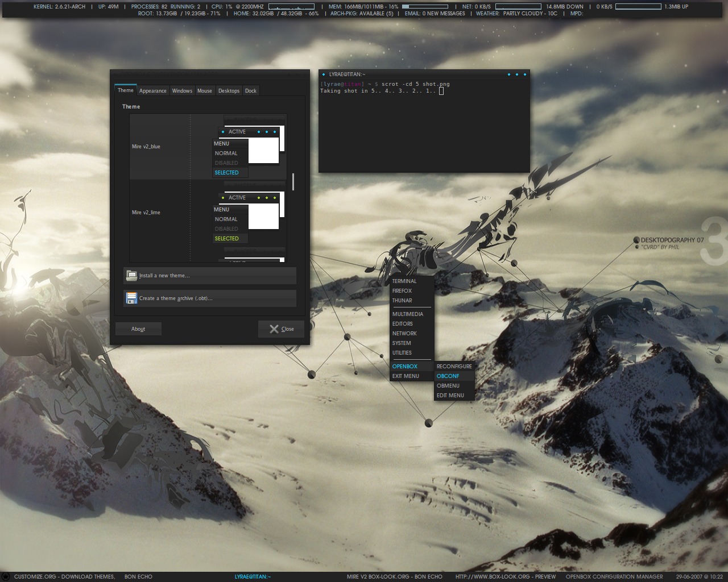Click the Arch-pkg: Available (5) text
Viewport: 728px width, 582px height.
pos(362,13)
